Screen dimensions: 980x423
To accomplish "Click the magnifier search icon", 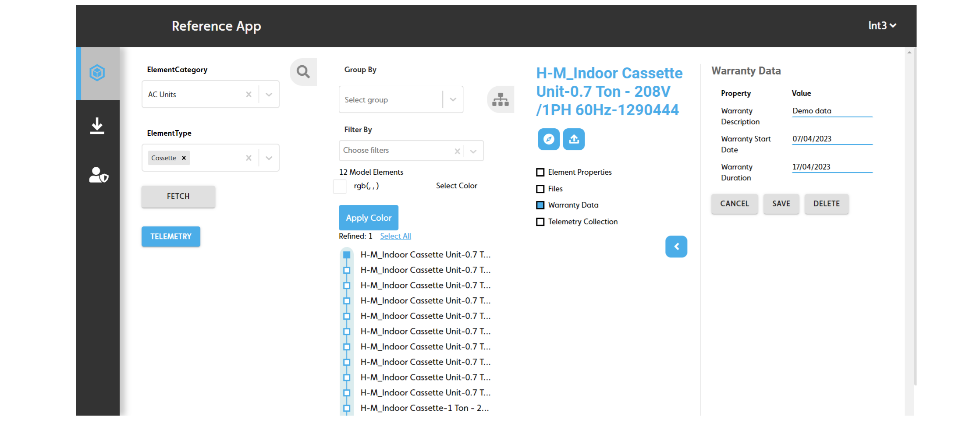I will (x=303, y=72).
